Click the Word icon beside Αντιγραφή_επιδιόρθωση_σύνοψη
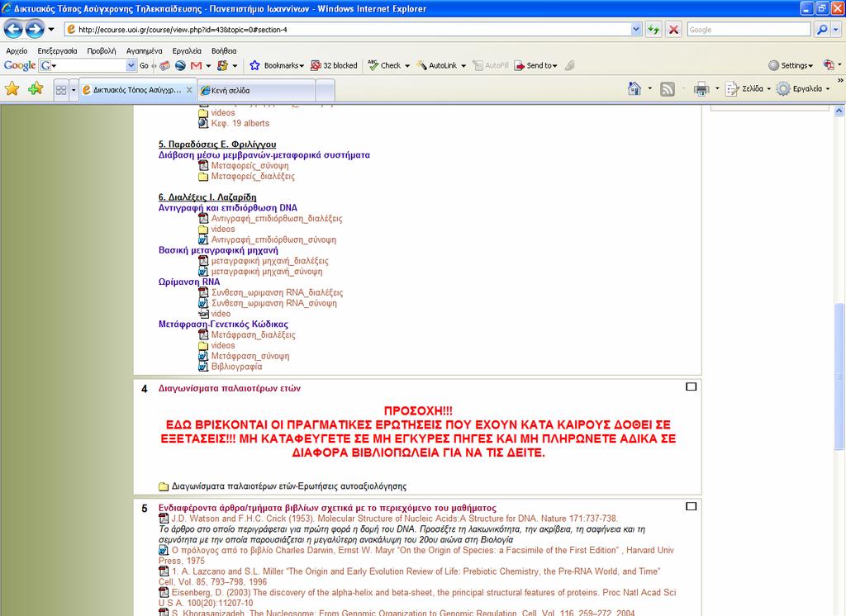 (x=203, y=239)
